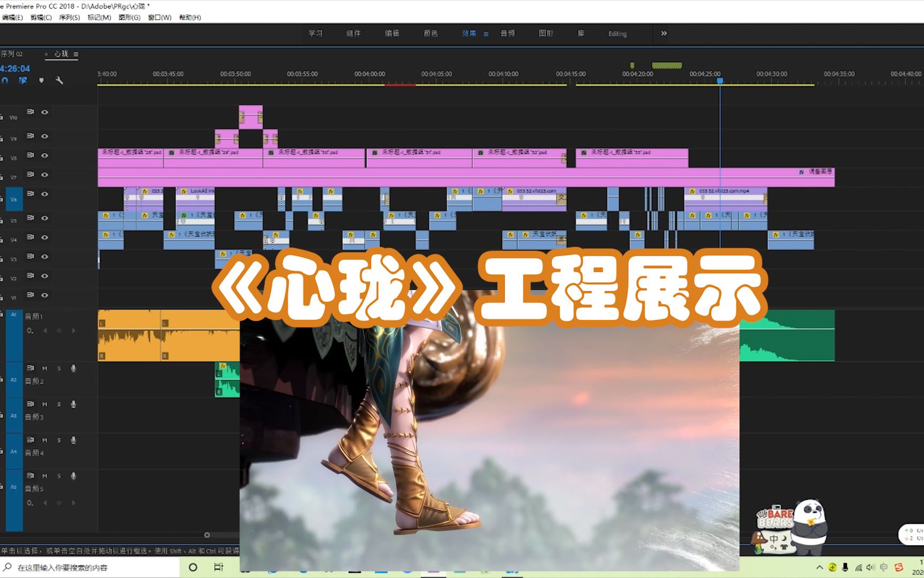Select the 调整图层 adjustment layer clip
The width and height of the screenshot is (924, 578).
pyautogui.click(x=466, y=177)
